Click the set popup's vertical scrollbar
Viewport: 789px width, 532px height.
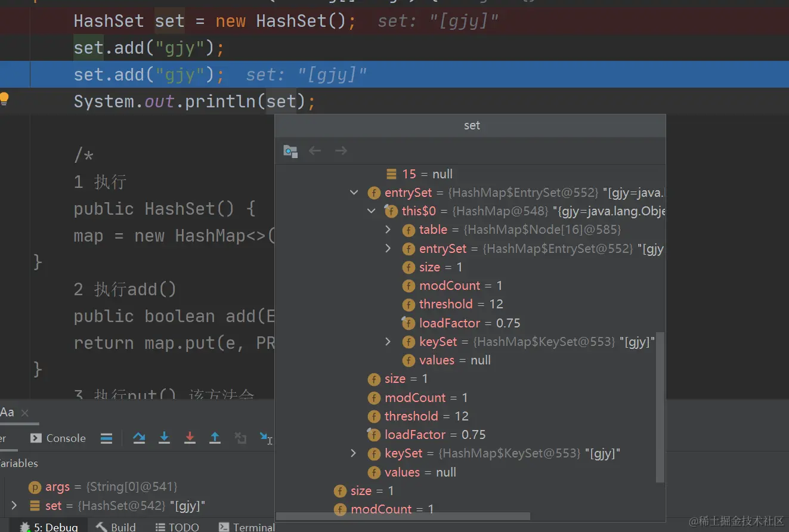click(660, 407)
